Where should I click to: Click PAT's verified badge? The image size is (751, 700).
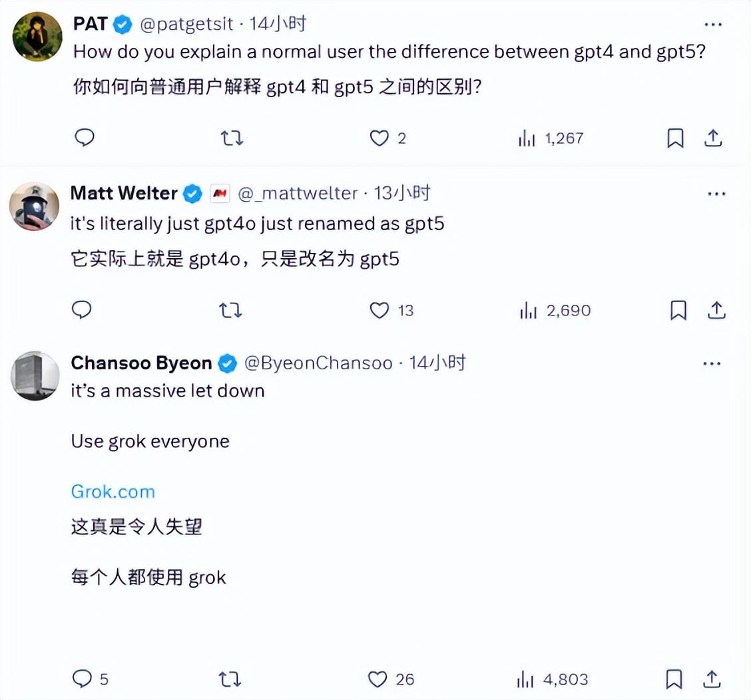(121, 24)
